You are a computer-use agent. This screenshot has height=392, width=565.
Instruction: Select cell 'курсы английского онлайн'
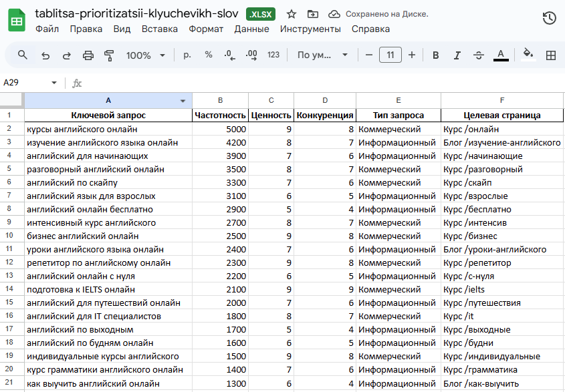coord(108,130)
